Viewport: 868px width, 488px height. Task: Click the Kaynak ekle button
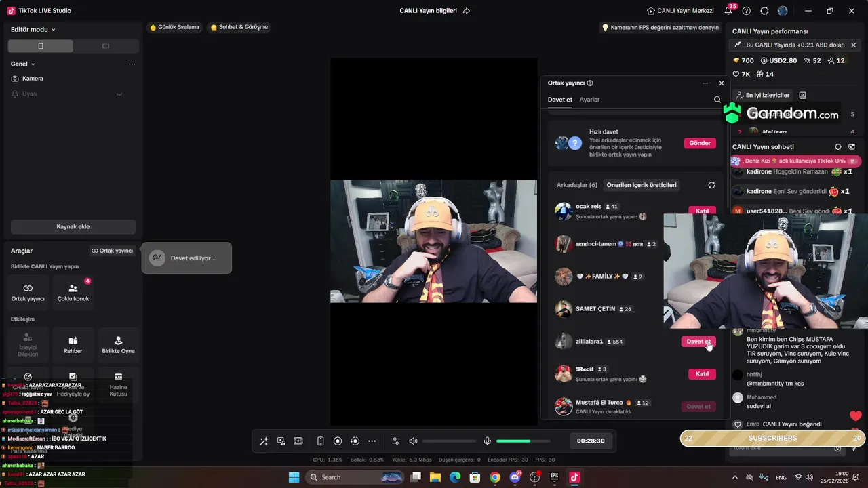(73, 226)
